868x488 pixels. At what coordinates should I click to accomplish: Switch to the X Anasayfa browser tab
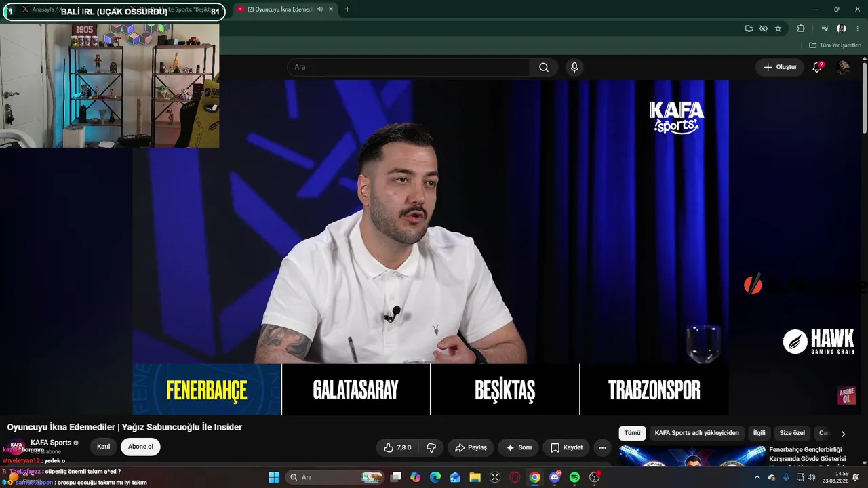click(x=47, y=9)
